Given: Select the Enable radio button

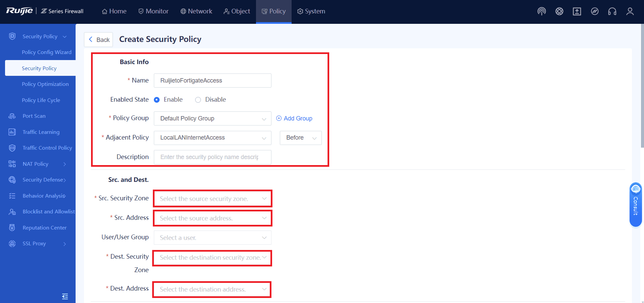Looking at the screenshot, I should (x=157, y=100).
